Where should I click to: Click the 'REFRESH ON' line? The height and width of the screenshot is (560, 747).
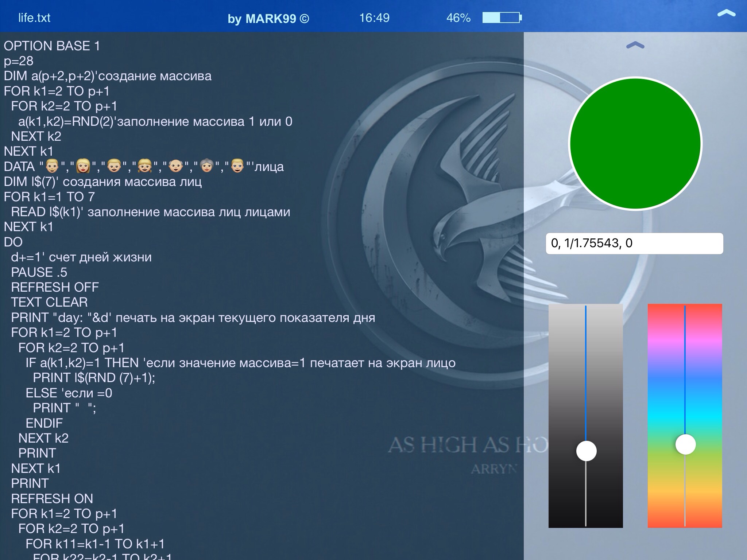(52, 498)
